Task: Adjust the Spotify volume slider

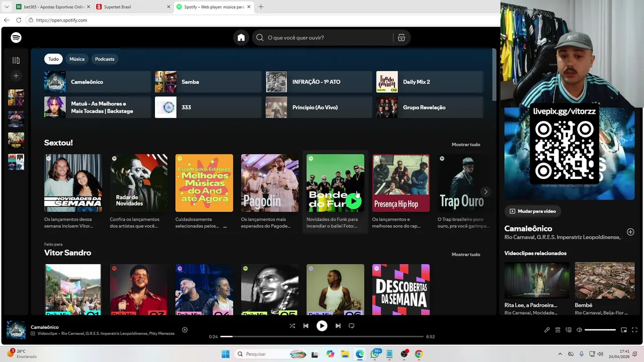Action: 600,330
